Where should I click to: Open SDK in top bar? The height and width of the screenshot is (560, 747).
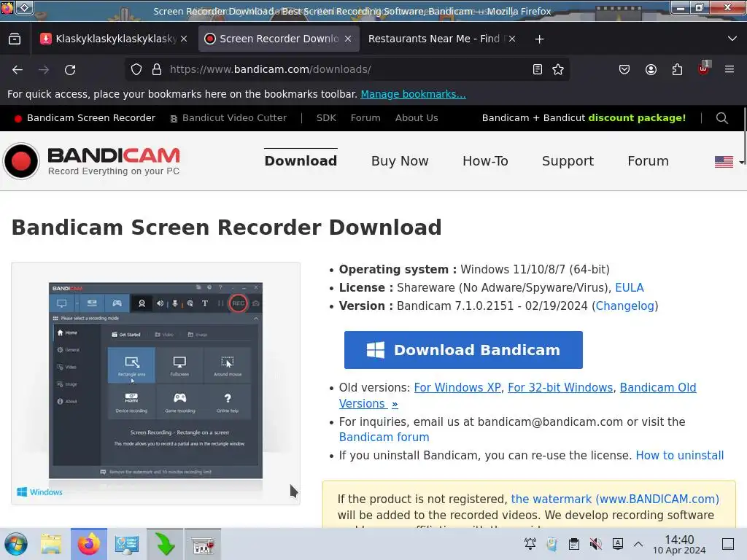pos(326,118)
